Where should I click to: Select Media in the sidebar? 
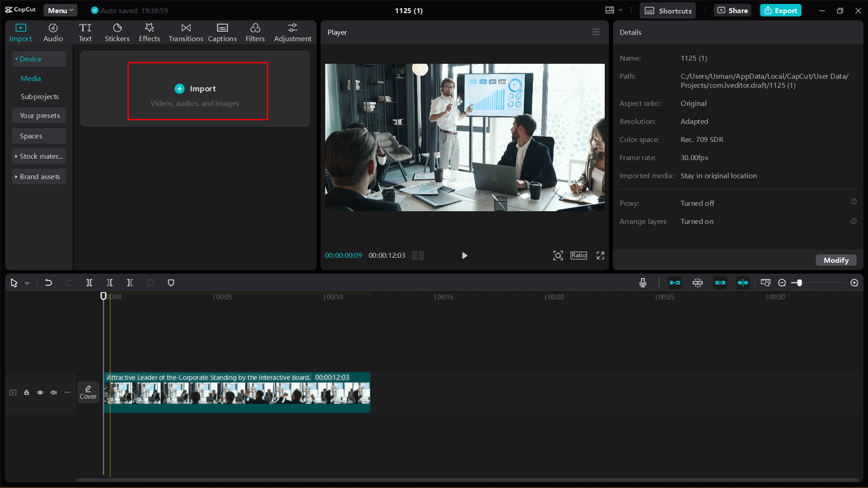31,79
